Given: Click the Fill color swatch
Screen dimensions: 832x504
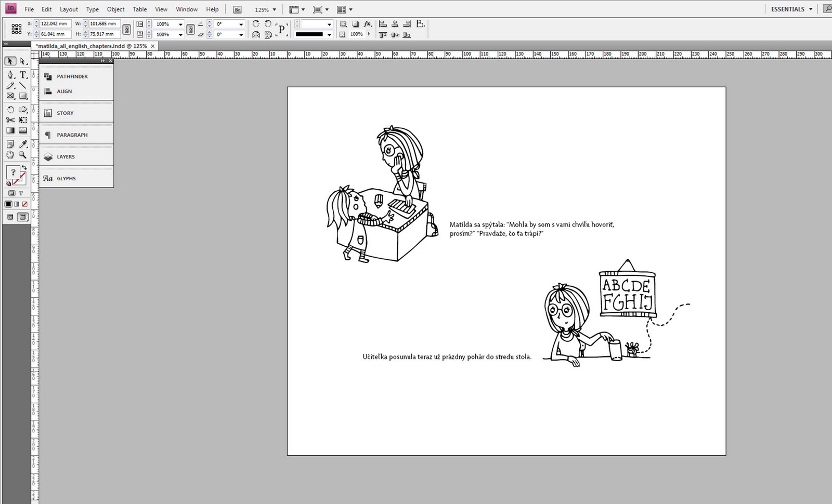Looking at the screenshot, I should (12, 172).
